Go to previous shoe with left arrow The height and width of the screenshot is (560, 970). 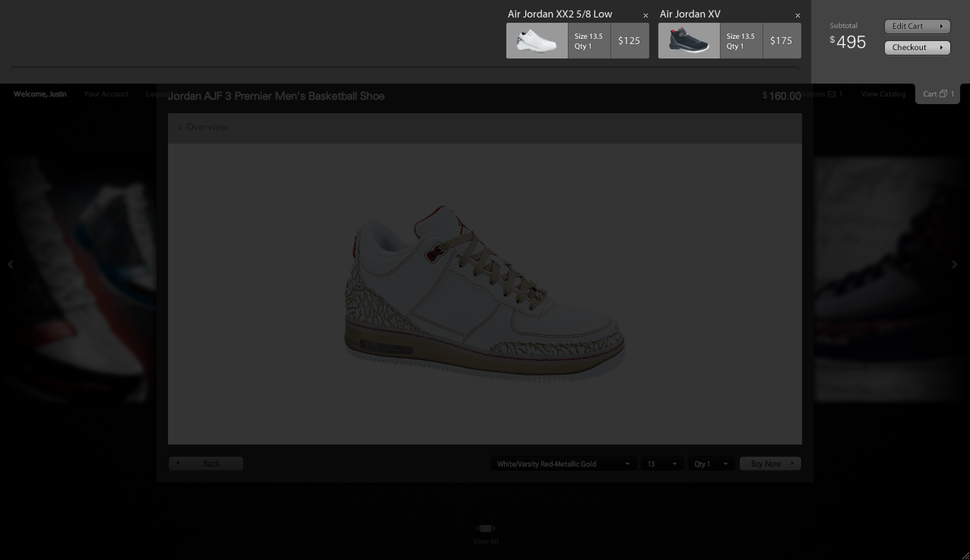click(10, 264)
